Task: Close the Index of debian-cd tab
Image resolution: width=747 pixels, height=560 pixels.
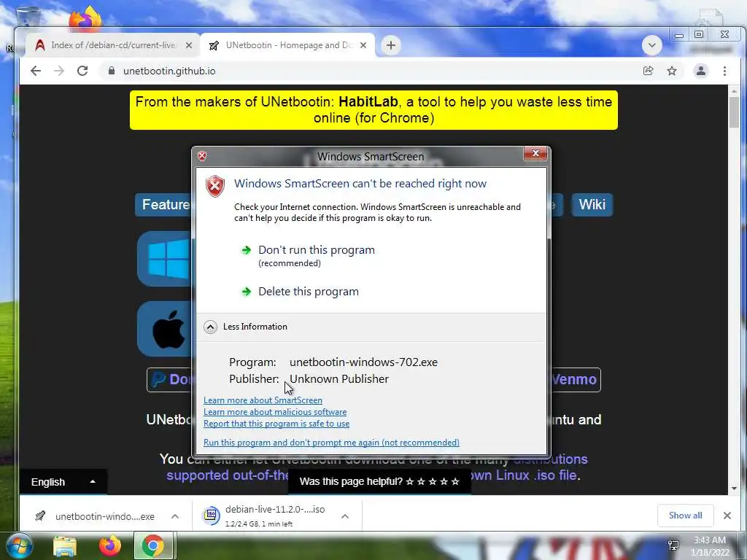Action: pos(189,45)
